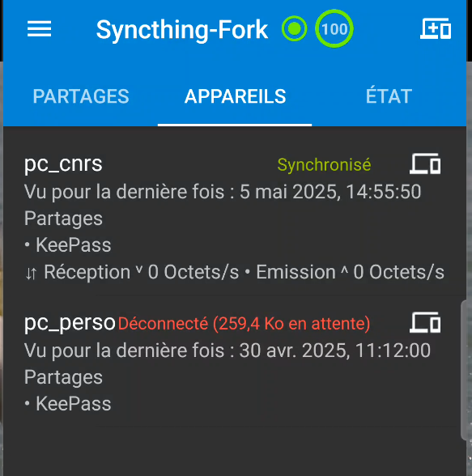Tap the add device icon
Viewport: 472px width, 476px height.
click(436, 29)
